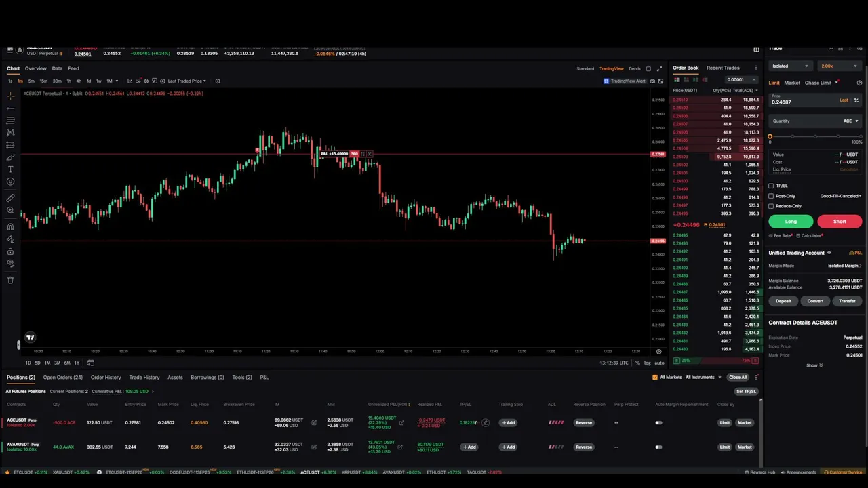The width and height of the screenshot is (868, 488).
Task: Open the Recent Trades tab
Action: coord(723,68)
